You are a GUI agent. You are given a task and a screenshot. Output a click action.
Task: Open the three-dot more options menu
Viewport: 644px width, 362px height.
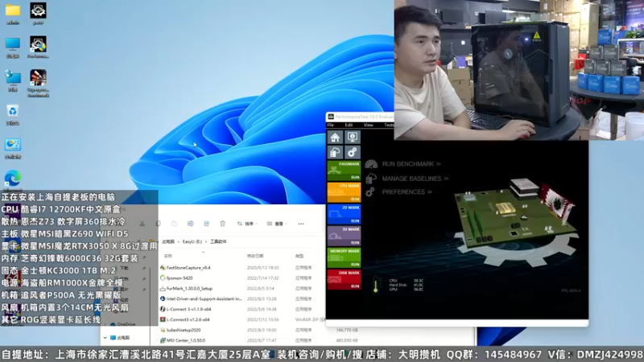(x=301, y=224)
